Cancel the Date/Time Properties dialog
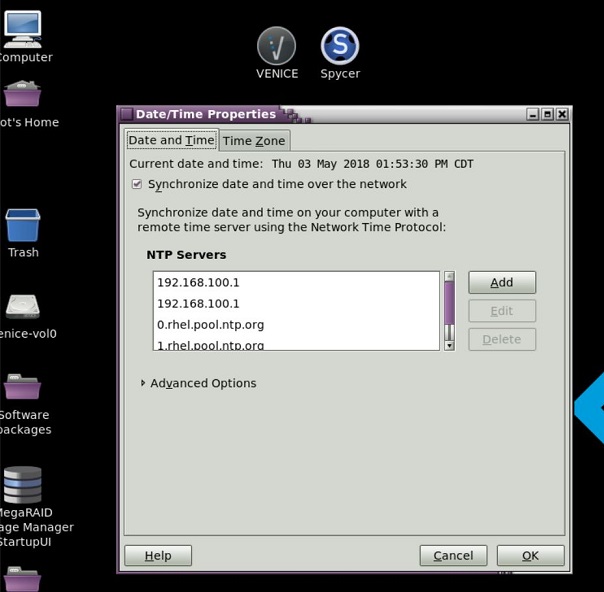The image size is (604, 592). [x=453, y=555]
